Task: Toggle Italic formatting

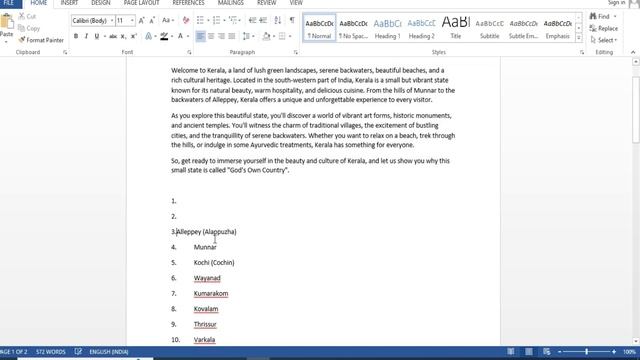Action: tap(86, 36)
